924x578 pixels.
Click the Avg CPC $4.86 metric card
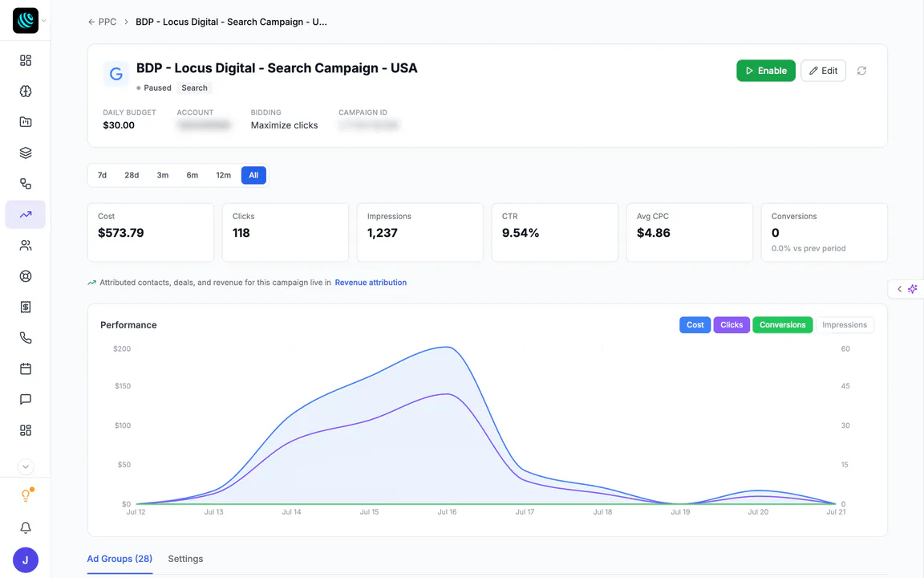pos(690,232)
